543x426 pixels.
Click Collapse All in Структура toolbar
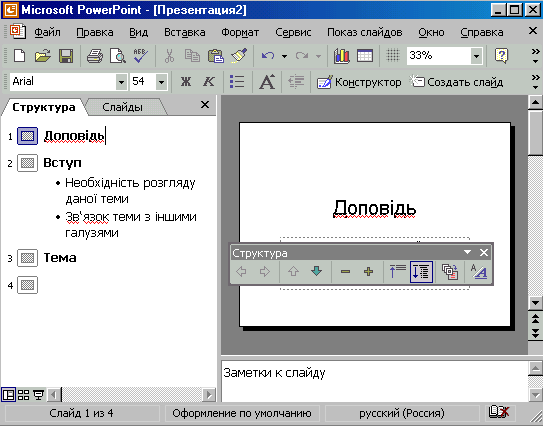(x=397, y=272)
